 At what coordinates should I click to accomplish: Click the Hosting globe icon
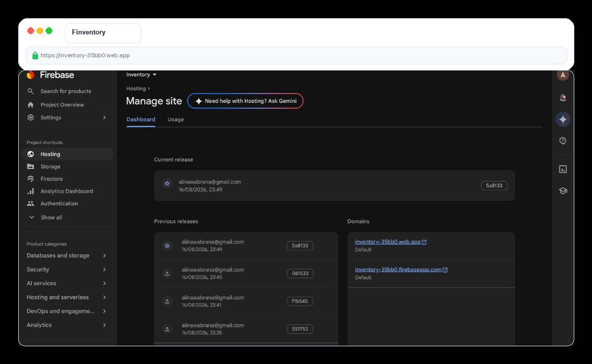coord(30,154)
